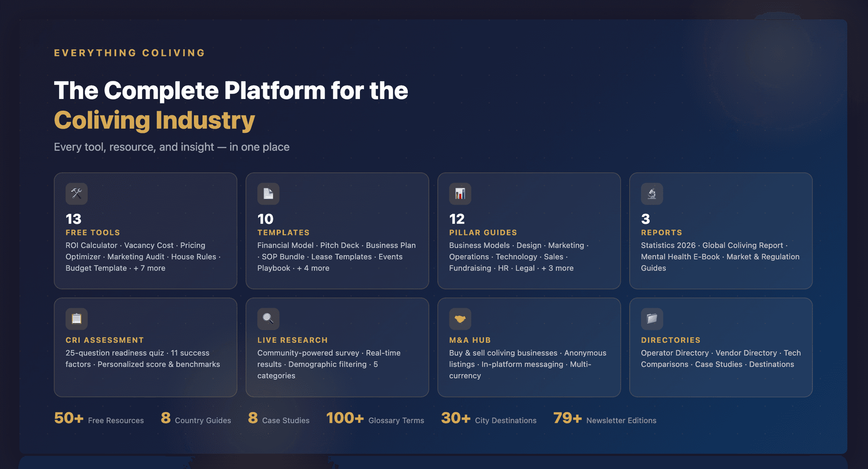This screenshot has width=868, height=469.
Task: Open the Live Research survey card
Action: [337, 347]
